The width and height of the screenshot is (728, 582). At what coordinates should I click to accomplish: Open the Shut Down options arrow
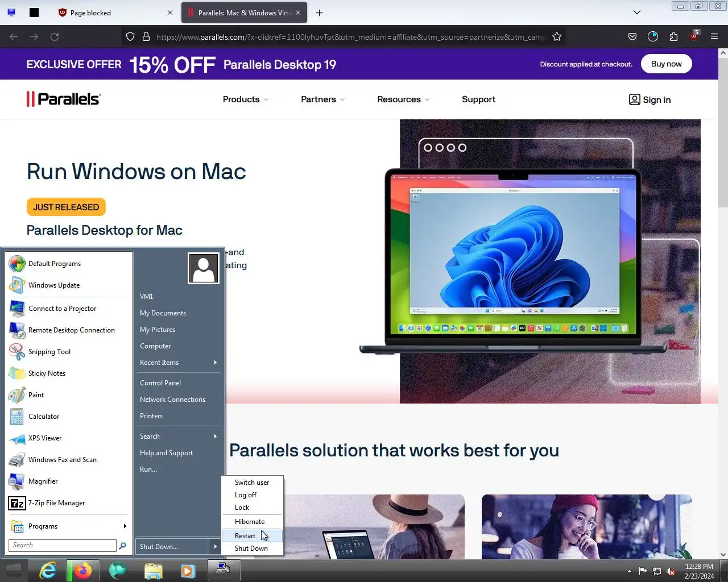(x=215, y=547)
